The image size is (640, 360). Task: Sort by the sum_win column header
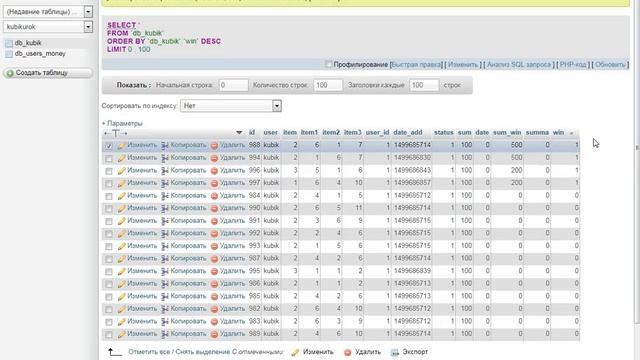507,133
